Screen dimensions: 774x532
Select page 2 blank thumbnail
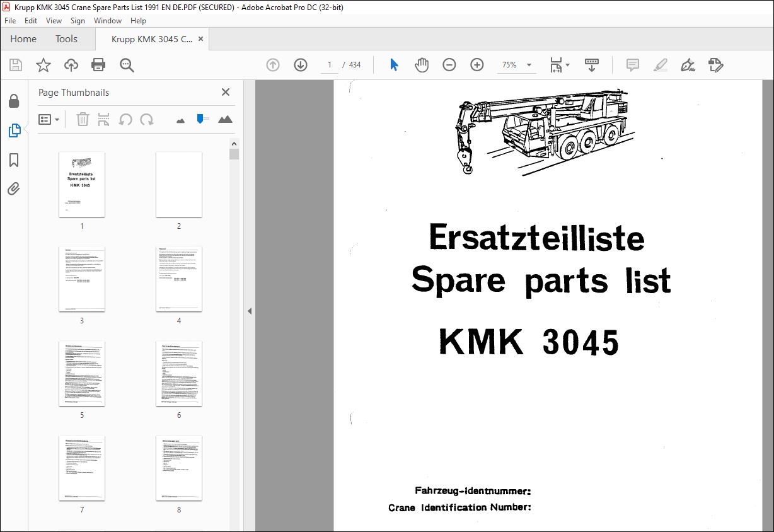(179, 184)
